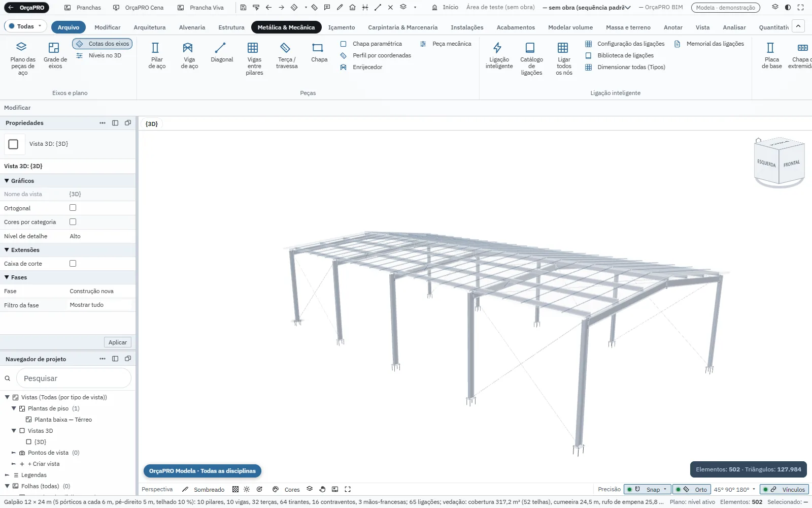Click the fullscreen icon in top-right corner

pyautogui.click(x=800, y=8)
